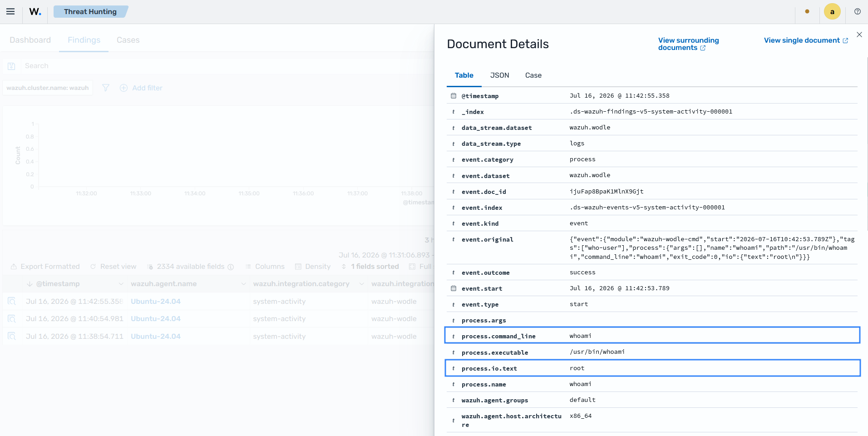The width and height of the screenshot is (868, 436).
Task: Open Ubuntu-24.04 agent link in 11:38:54 row
Action: [156, 337]
